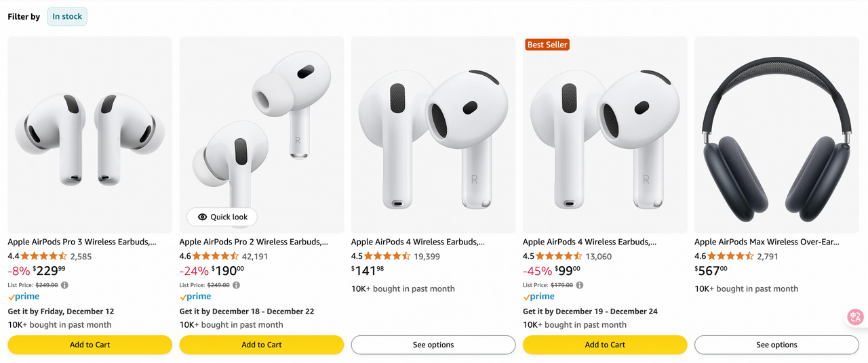This screenshot has height=363, width=868.
Task: Open Apple AirPods Pro 2 product title link
Action: [254, 242]
